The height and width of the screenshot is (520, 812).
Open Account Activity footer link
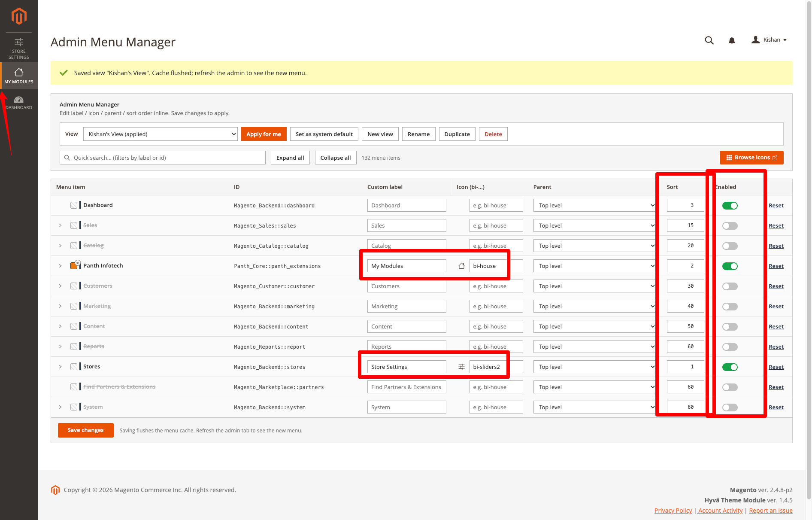point(721,511)
